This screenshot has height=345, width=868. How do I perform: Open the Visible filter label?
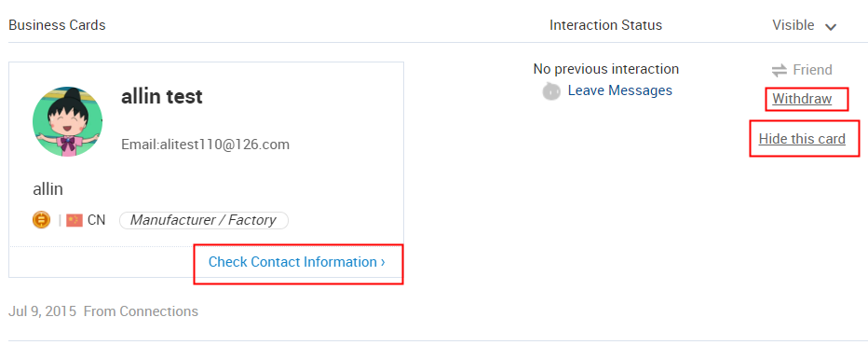pyautogui.click(x=793, y=25)
